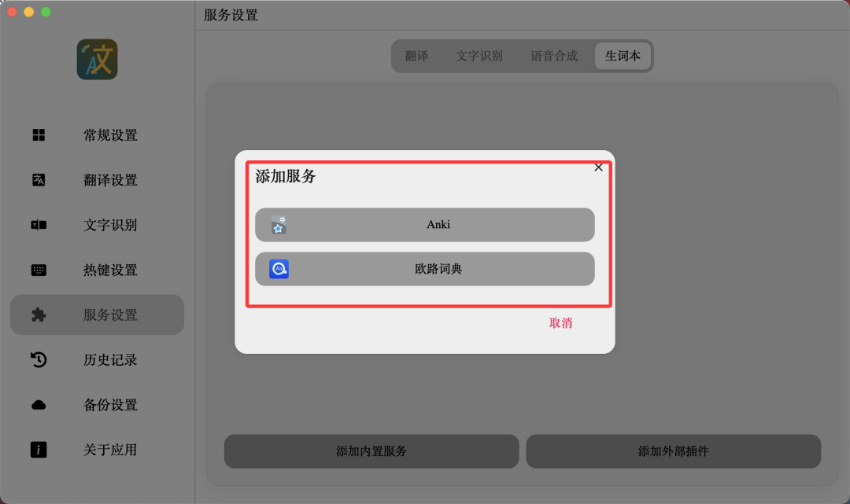Close the 添加服务 dialog with X

pyautogui.click(x=598, y=167)
